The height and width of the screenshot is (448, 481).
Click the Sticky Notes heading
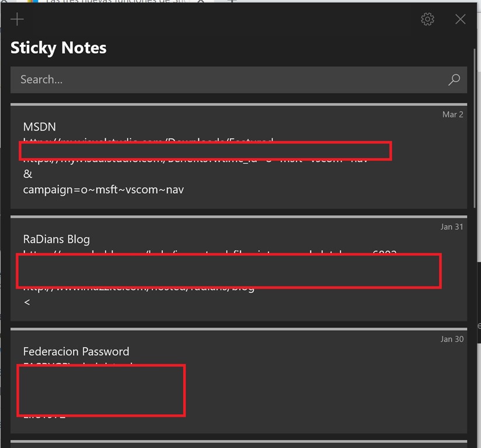(58, 48)
